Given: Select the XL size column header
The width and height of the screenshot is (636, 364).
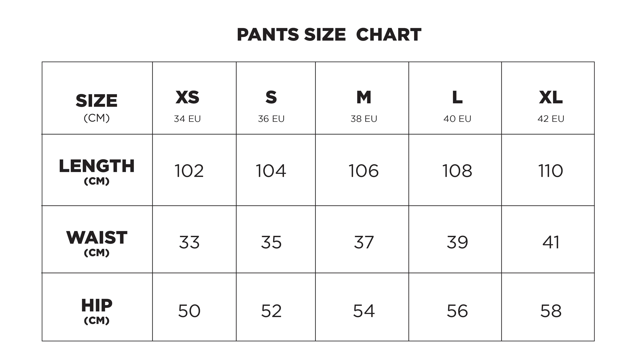Looking at the screenshot, I should tap(551, 98).
